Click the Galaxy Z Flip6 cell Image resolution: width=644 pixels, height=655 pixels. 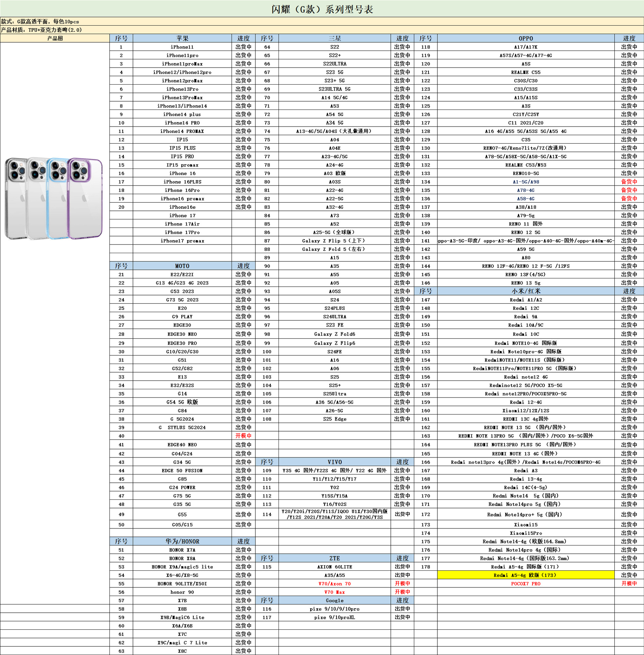coord(334,343)
